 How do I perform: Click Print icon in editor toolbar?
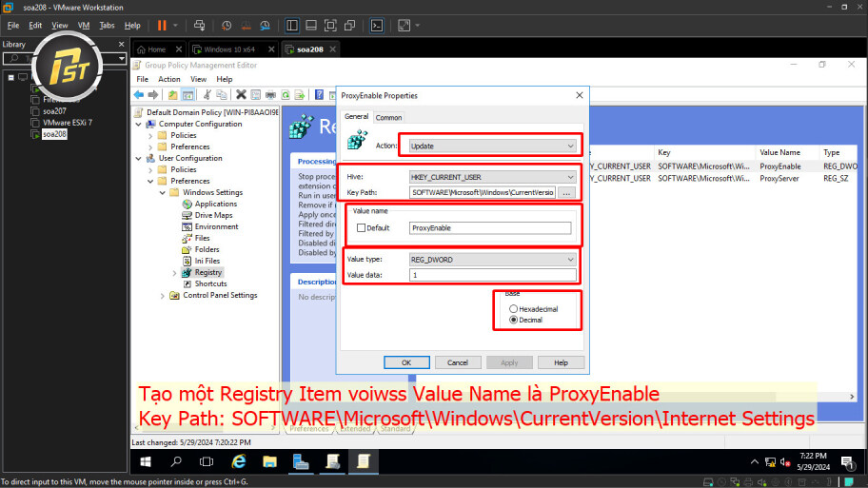(270, 94)
